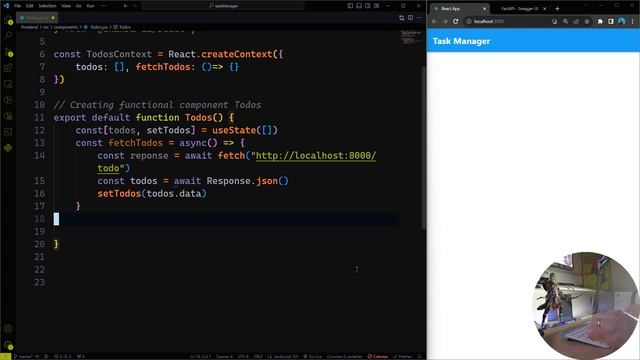Open browser Extensions puzzle icon

coord(600,21)
